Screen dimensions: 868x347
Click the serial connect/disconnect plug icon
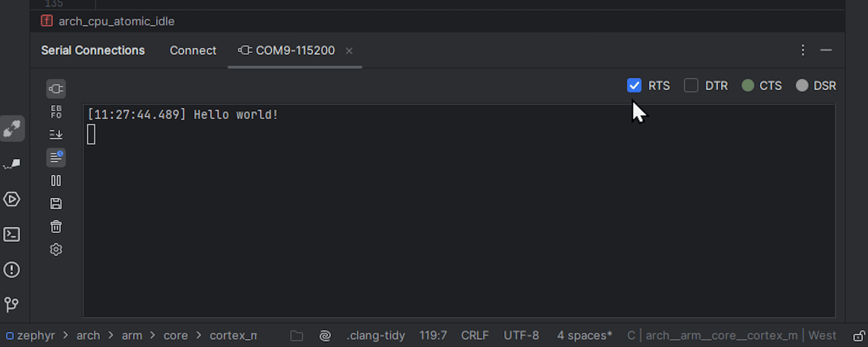pyautogui.click(x=56, y=88)
